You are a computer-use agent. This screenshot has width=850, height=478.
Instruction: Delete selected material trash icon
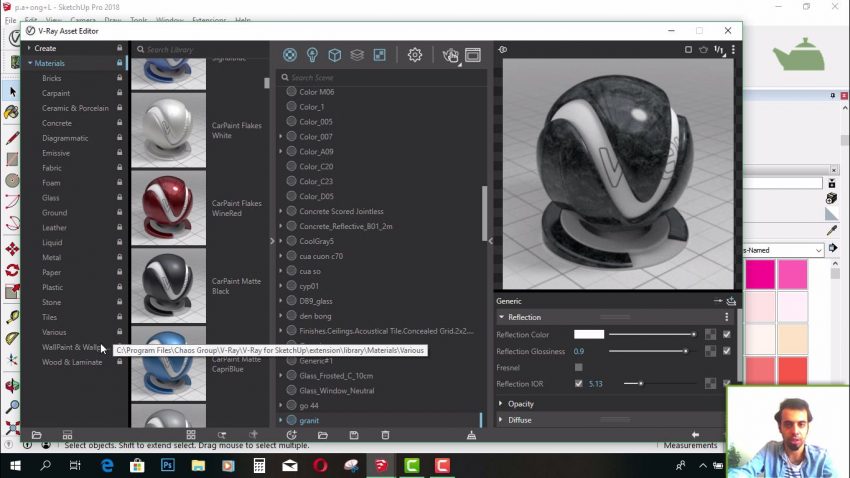pyautogui.click(x=385, y=435)
